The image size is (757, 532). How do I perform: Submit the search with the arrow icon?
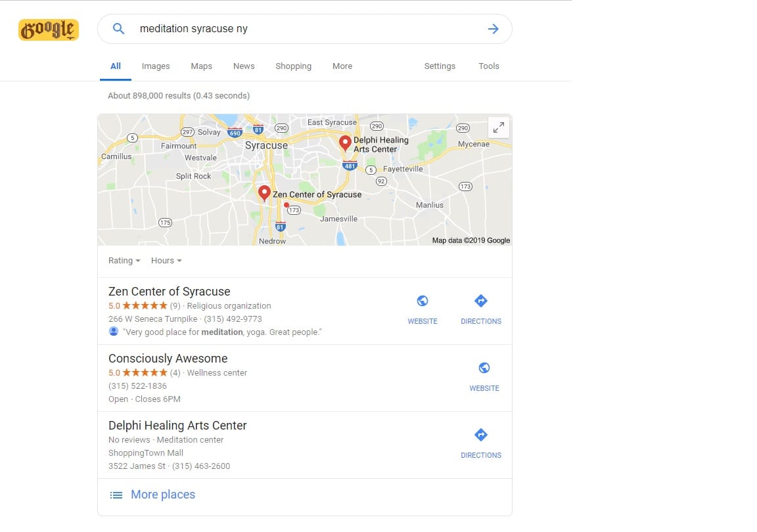(x=493, y=29)
